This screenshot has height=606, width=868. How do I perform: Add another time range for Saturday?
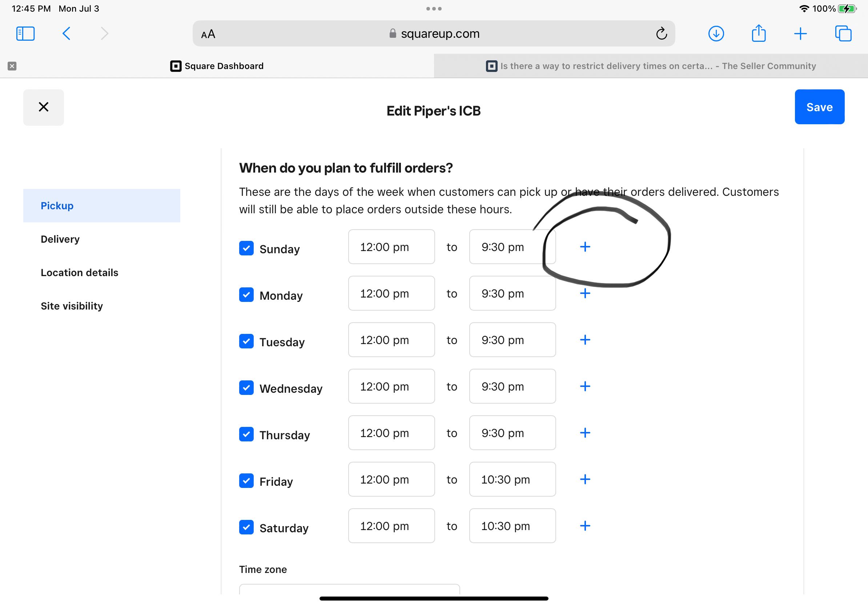pos(585,526)
